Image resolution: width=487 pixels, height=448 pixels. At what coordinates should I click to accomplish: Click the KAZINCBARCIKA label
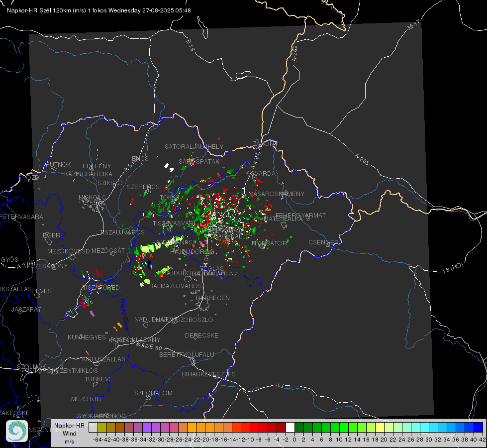point(88,174)
